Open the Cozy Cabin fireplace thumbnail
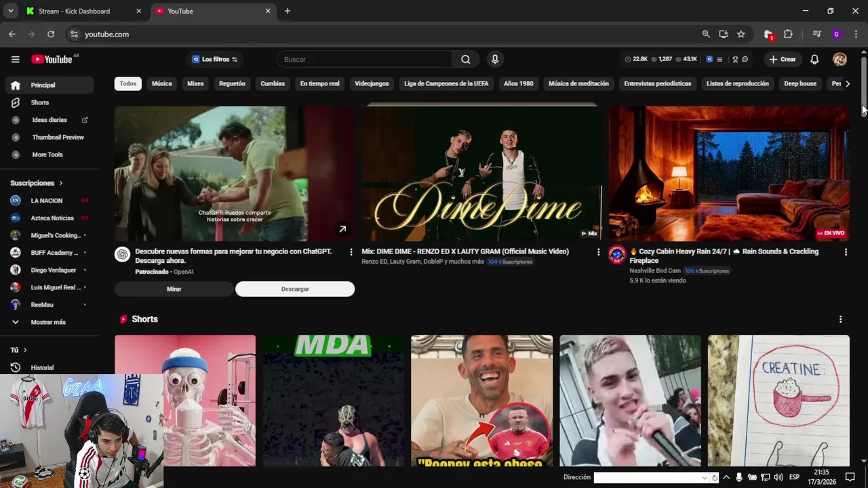This screenshot has height=488, width=868. coord(729,174)
